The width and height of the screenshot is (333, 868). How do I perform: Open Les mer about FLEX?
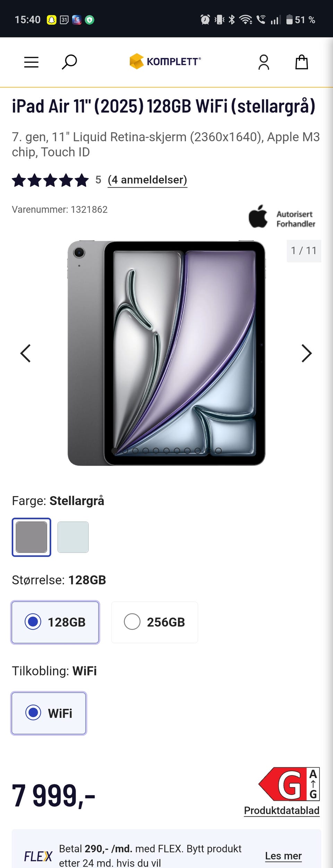283,856
